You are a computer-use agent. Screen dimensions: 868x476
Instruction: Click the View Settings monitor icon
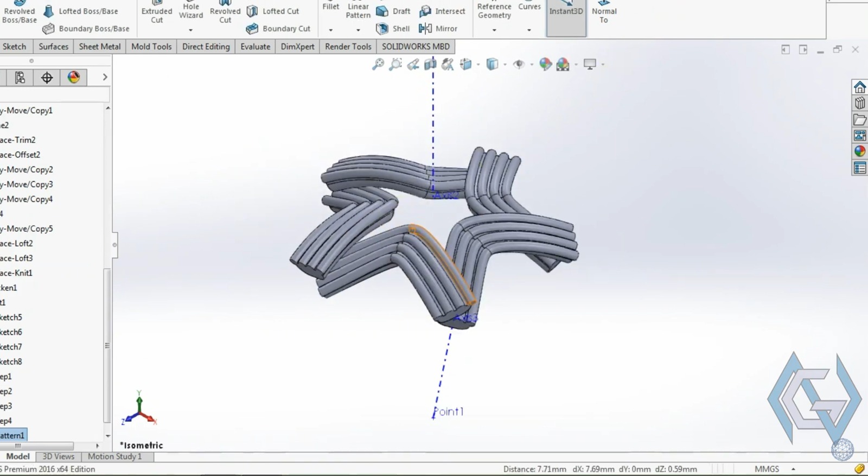tap(590, 65)
